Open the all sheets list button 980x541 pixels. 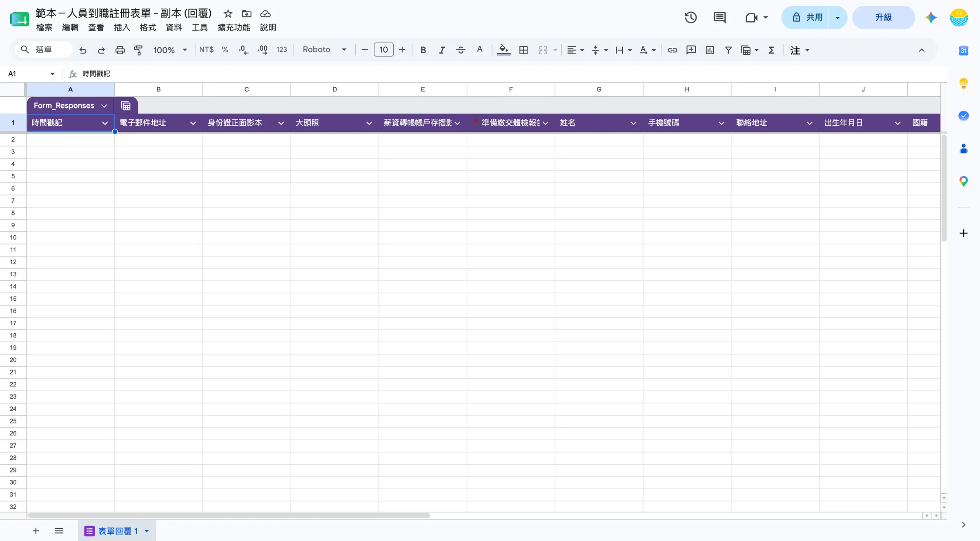point(59,531)
